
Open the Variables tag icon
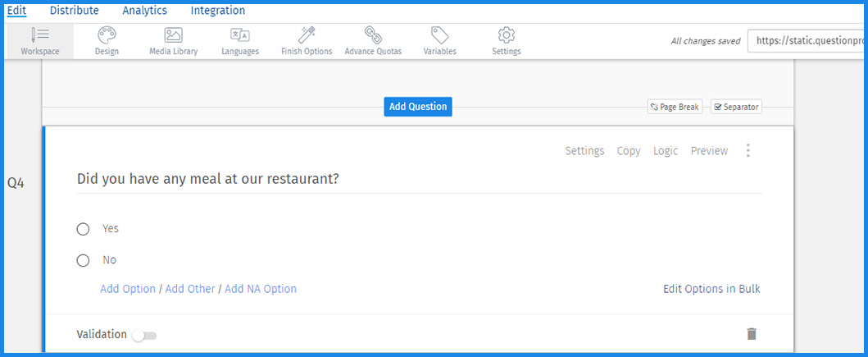click(x=439, y=35)
